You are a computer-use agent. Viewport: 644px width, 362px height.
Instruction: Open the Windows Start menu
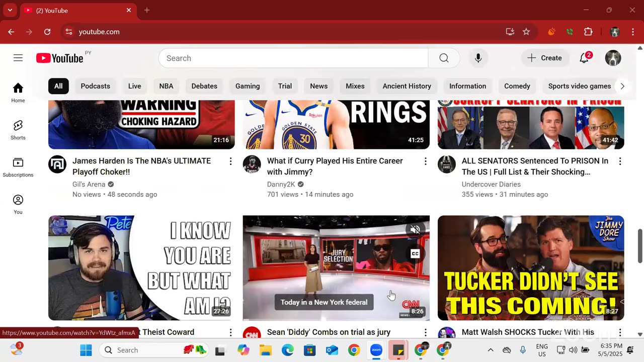pyautogui.click(x=86, y=350)
